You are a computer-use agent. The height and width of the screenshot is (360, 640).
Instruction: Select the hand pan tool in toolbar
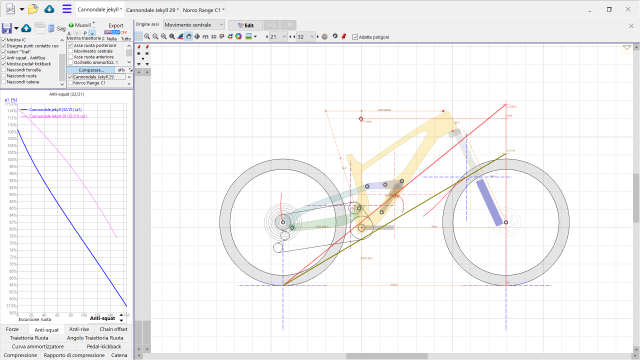point(189,37)
